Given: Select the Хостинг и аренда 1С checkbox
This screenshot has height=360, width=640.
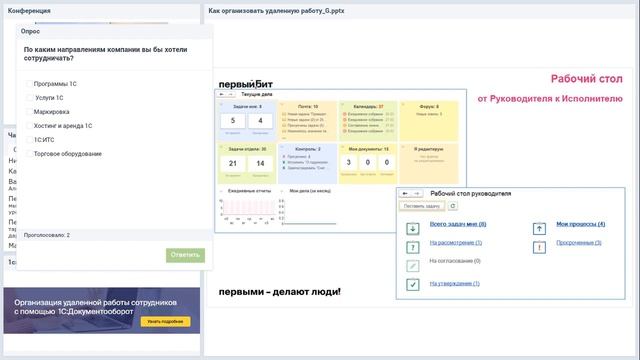Looking at the screenshot, I should 29,126.
